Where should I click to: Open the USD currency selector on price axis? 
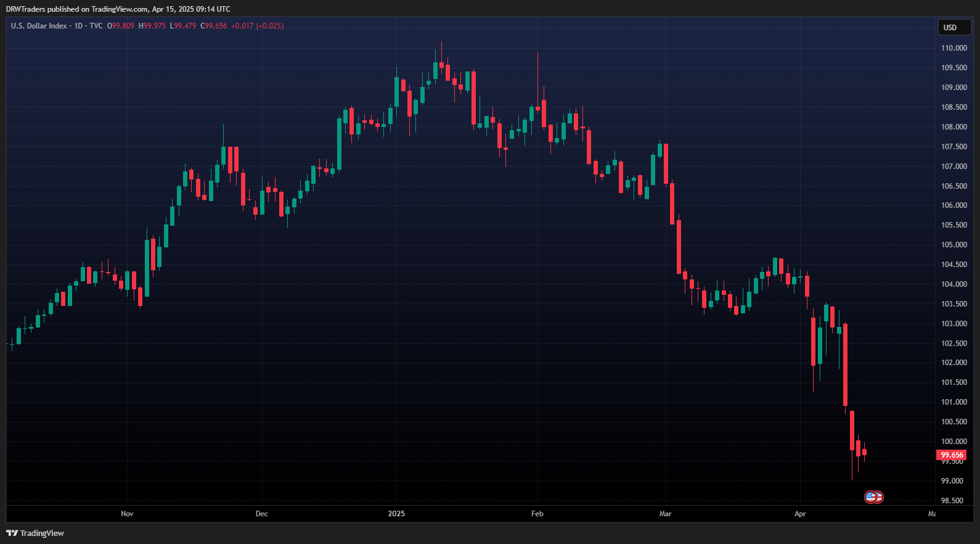[955, 27]
